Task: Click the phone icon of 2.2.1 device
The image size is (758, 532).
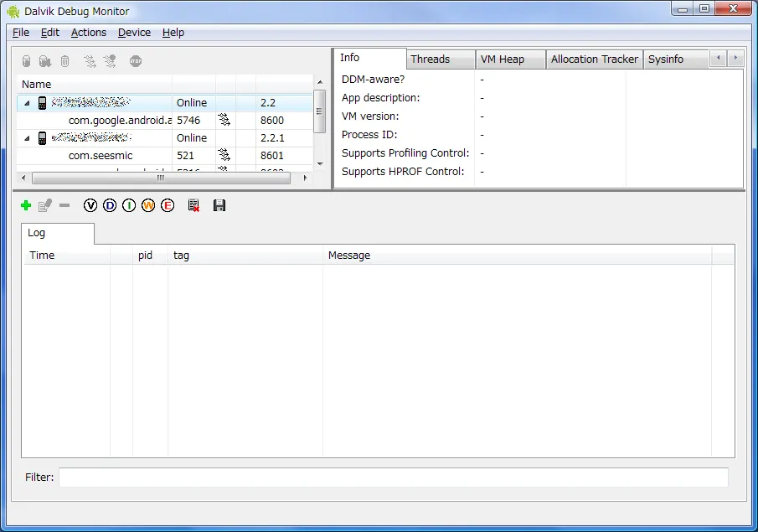Action: [x=43, y=138]
